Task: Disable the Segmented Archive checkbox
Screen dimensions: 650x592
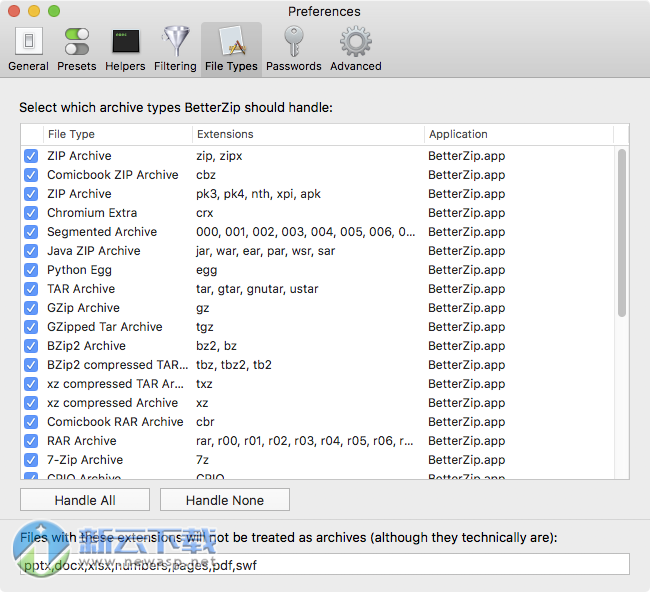Action: (x=31, y=232)
